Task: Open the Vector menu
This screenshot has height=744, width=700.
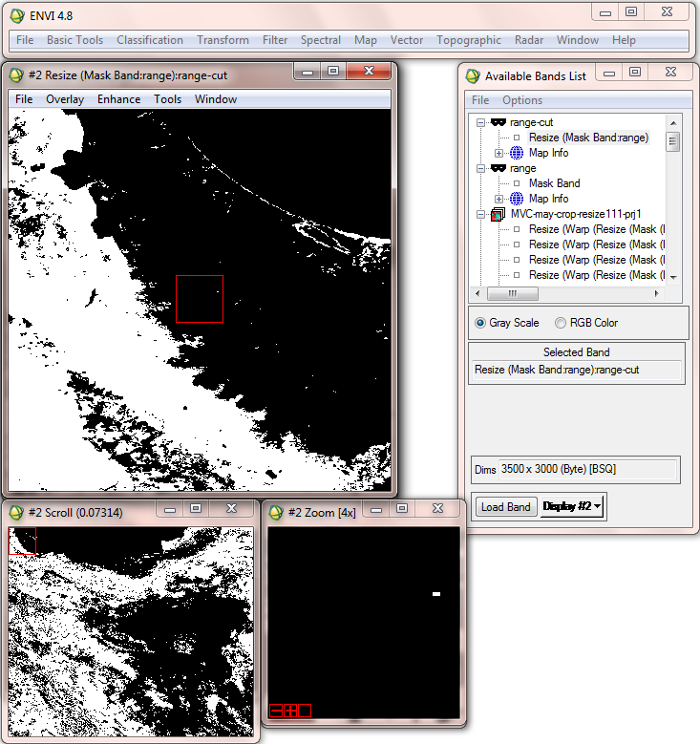Action: coord(406,40)
